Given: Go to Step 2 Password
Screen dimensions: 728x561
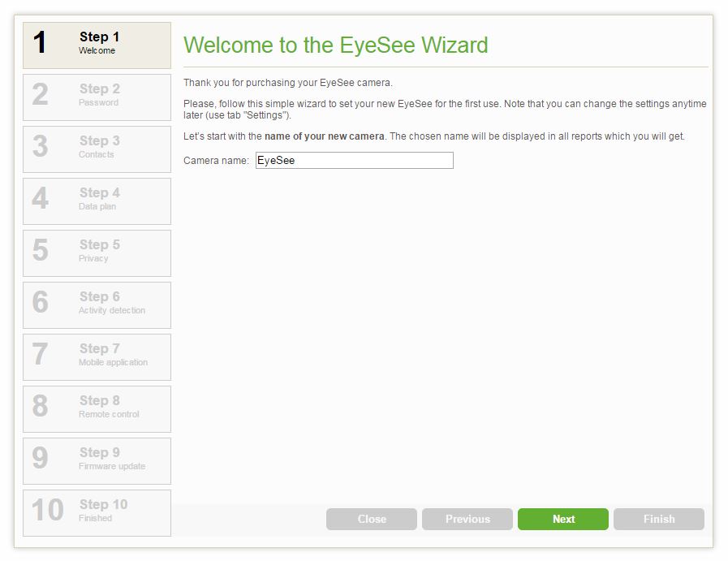Looking at the screenshot, I should [97, 97].
